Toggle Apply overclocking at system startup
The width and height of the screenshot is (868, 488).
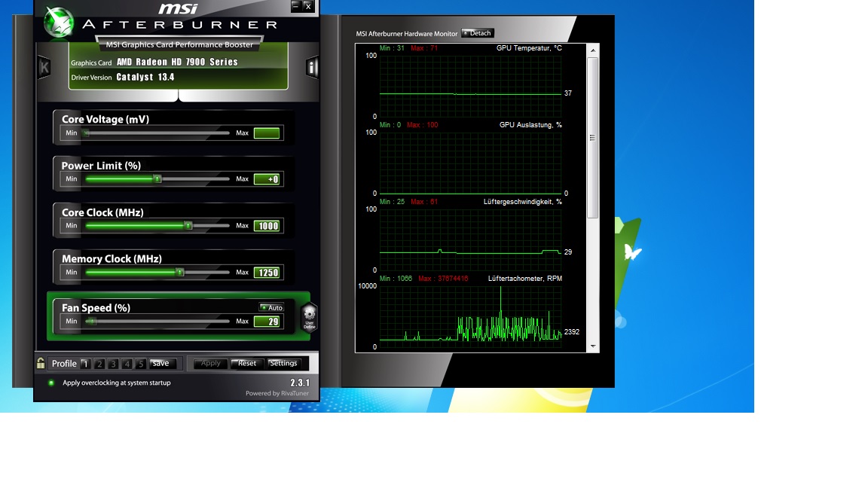(x=51, y=383)
